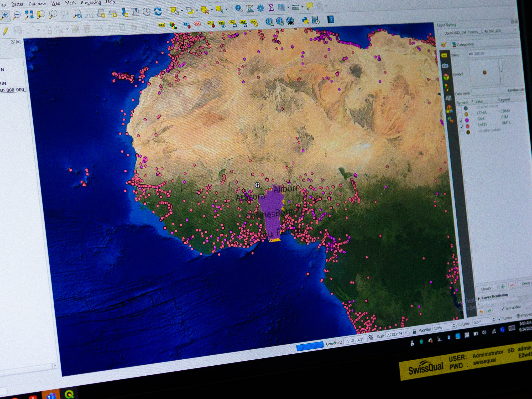Click the blue Help question mark icon
The height and width of the screenshot is (399, 532).
(331, 19)
